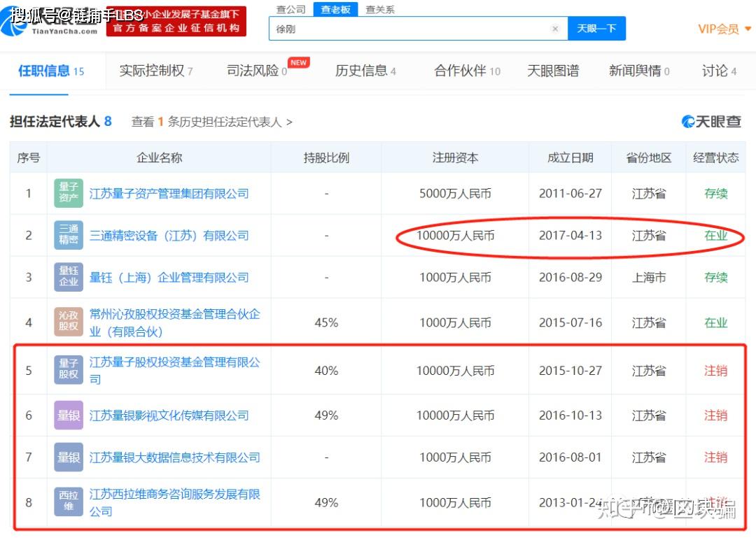Switch to the 任职信息 tab
Viewport: 756px width, 540px height.
(51, 71)
